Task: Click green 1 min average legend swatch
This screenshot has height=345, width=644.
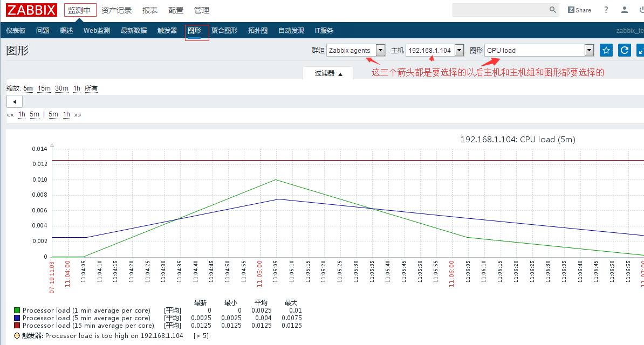Action: click(x=17, y=310)
